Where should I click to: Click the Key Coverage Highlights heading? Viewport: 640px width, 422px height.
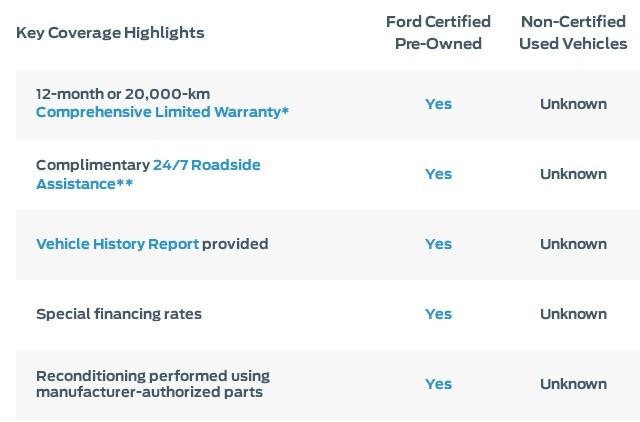coord(110,33)
